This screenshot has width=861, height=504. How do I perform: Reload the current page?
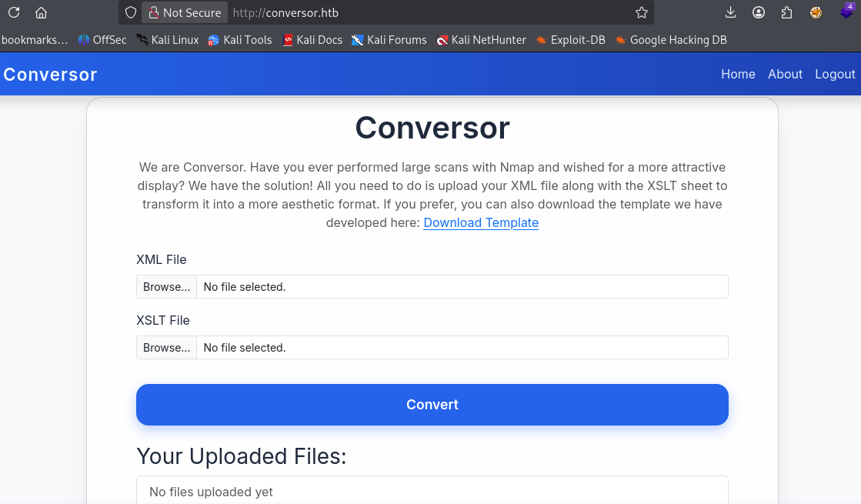click(13, 12)
